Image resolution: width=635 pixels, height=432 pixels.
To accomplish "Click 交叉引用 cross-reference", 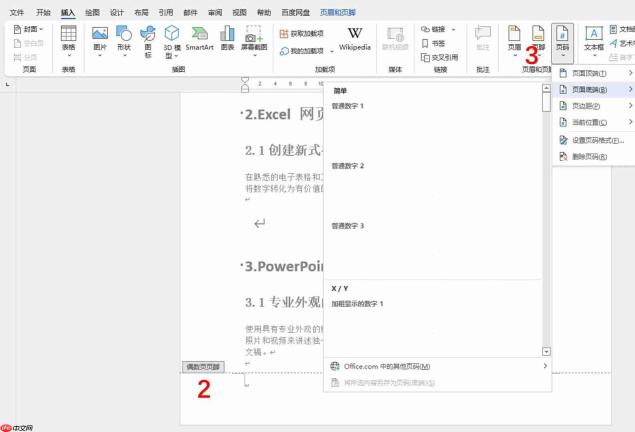I will coord(439,57).
